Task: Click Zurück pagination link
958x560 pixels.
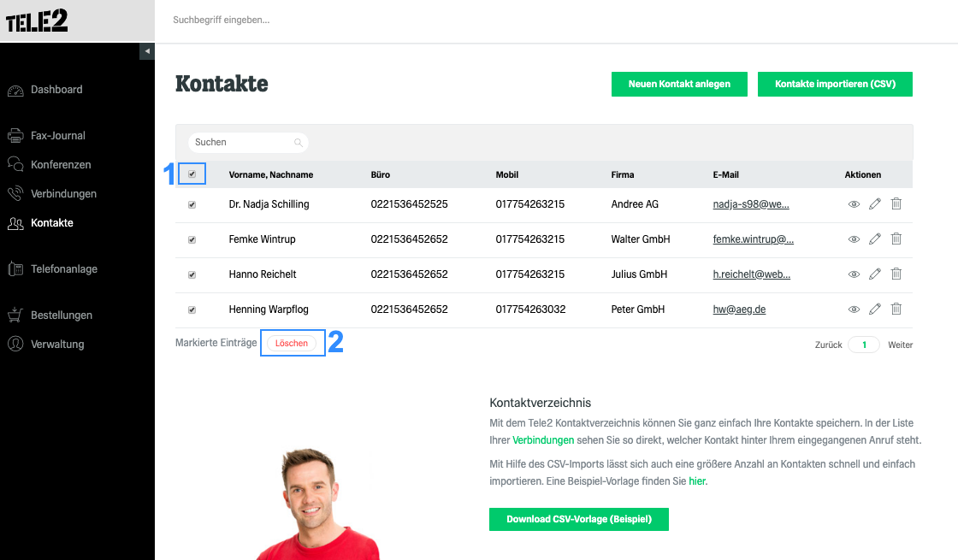Action: click(x=828, y=345)
